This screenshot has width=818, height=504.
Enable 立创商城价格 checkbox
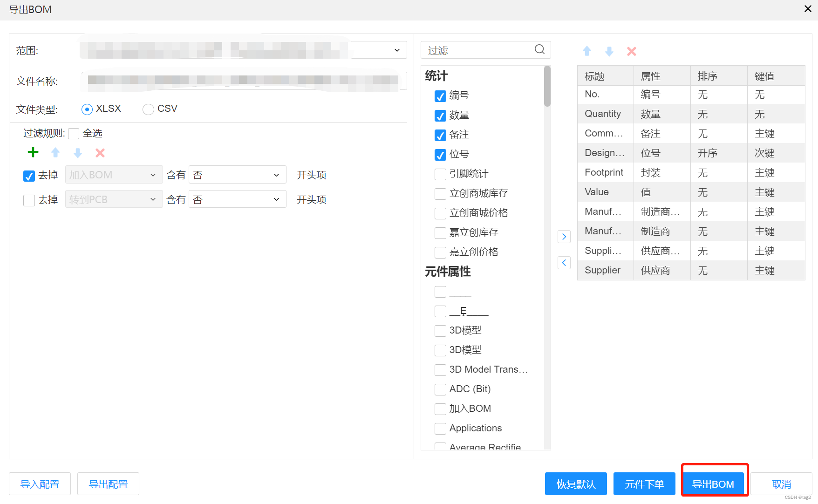pyautogui.click(x=440, y=213)
